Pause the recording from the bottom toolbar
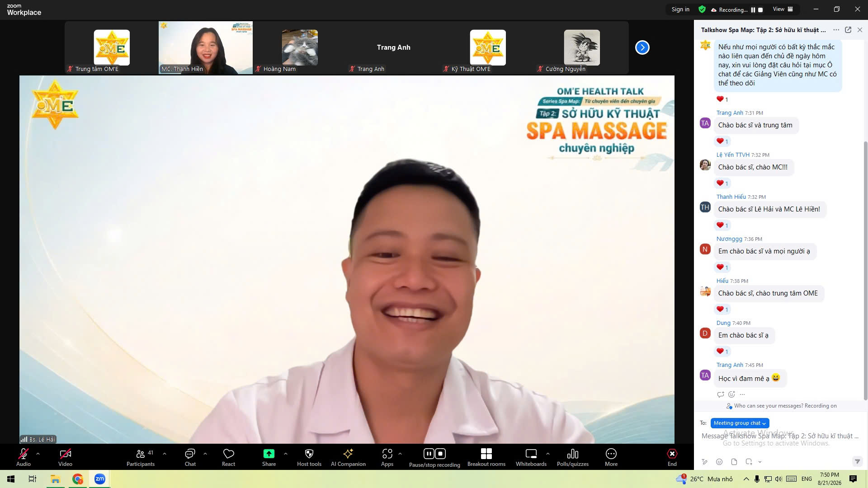868x488 pixels. 429,453
